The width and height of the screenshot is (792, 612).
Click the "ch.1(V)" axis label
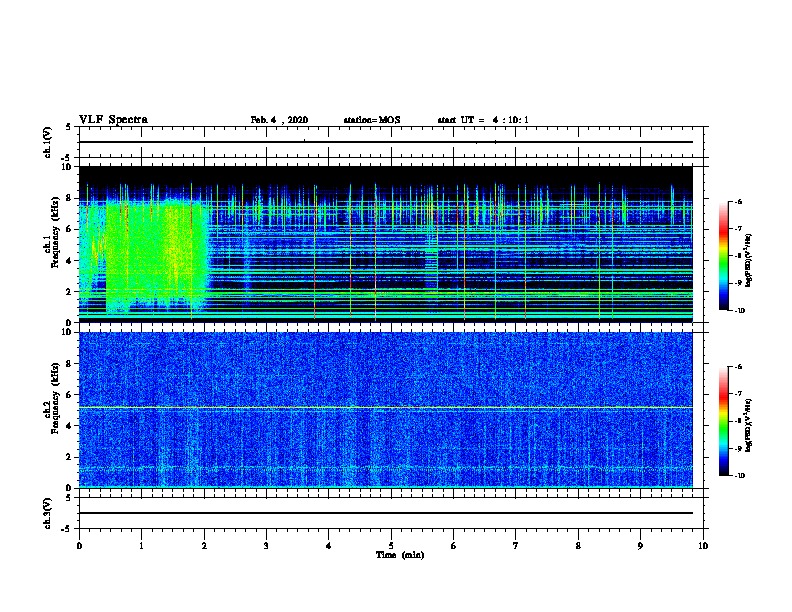48,142
